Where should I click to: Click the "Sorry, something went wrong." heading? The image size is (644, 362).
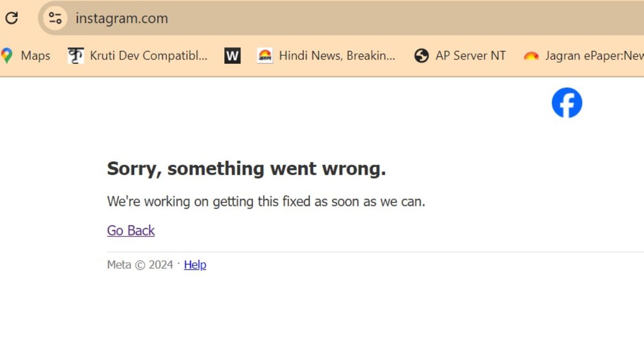pyautogui.click(x=246, y=169)
